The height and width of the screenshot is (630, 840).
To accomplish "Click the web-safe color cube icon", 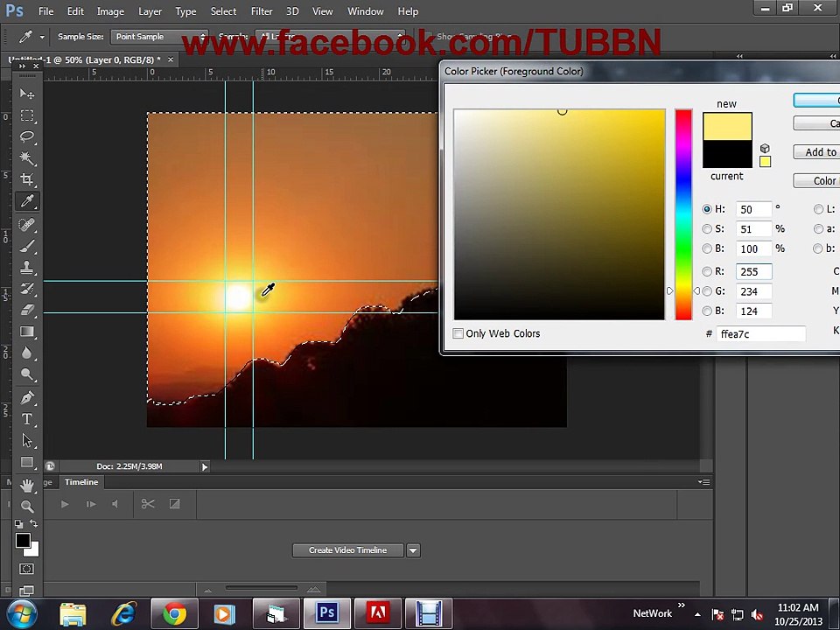I will 765,149.
